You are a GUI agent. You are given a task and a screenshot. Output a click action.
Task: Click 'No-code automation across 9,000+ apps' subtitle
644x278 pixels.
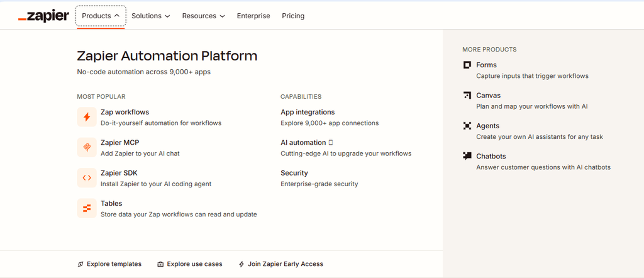pos(144,72)
